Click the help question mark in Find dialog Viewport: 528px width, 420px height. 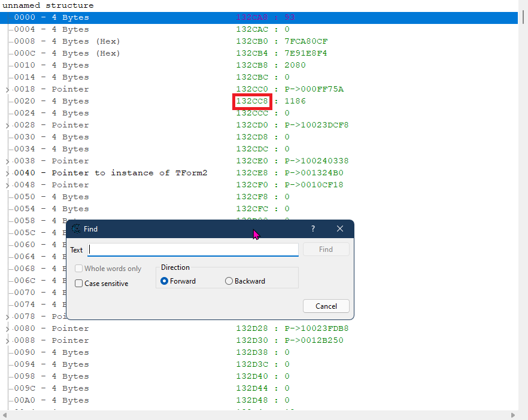(313, 229)
